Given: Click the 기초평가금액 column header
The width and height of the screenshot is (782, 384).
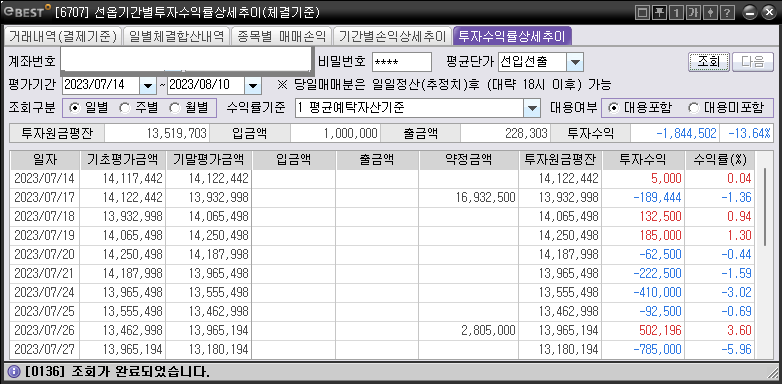Looking at the screenshot, I should 123,160.
